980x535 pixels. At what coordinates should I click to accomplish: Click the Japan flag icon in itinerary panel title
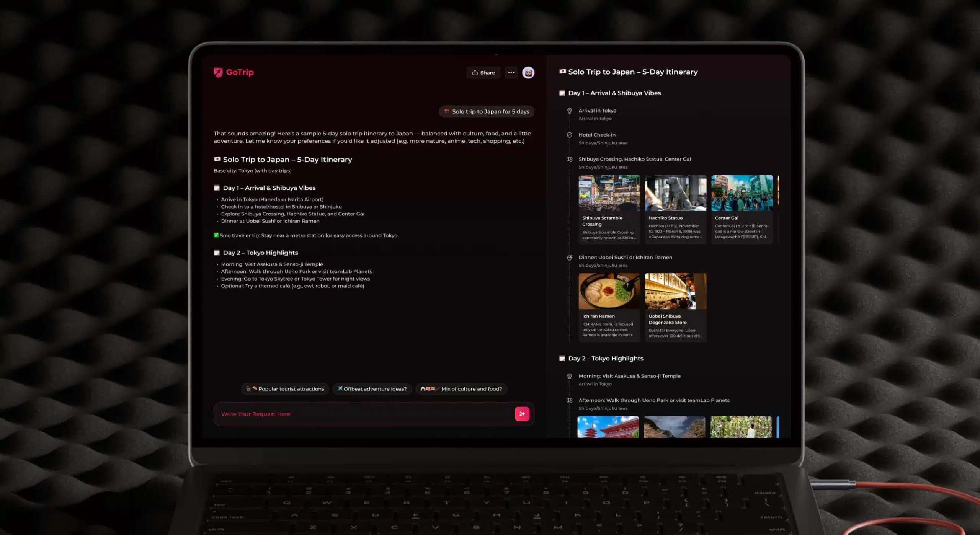[x=562, y=72]
